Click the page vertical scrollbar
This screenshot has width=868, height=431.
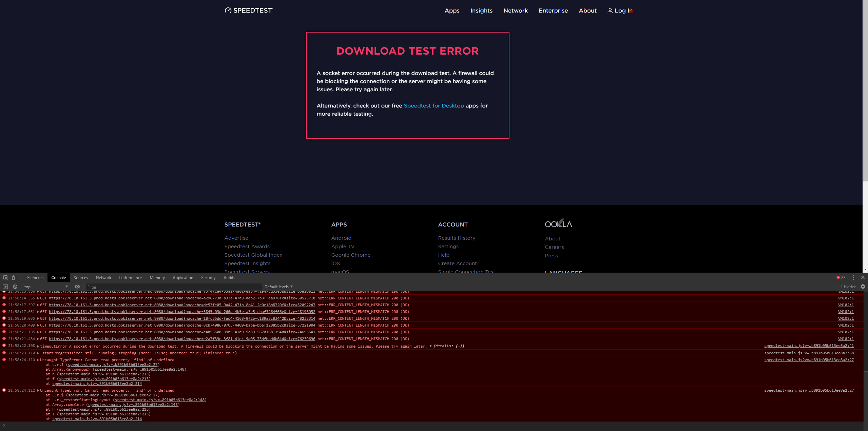click(x=865, y=92)
